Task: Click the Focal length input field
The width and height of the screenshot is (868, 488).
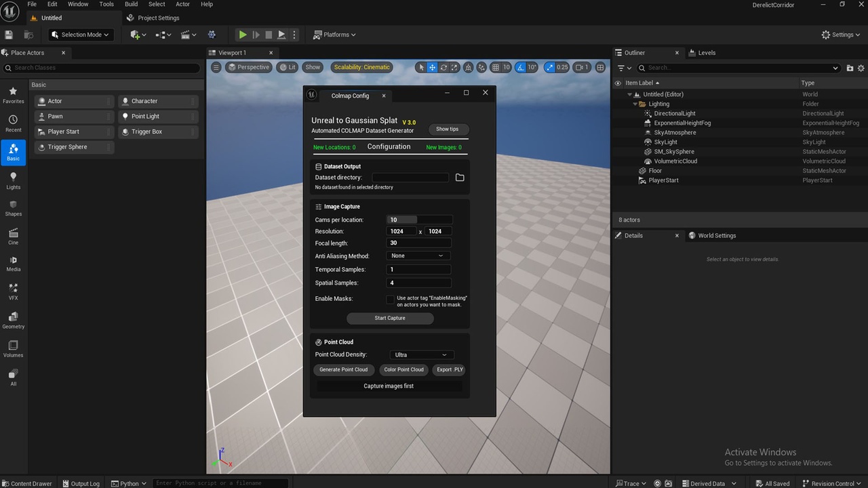Action: coord(418,243)
